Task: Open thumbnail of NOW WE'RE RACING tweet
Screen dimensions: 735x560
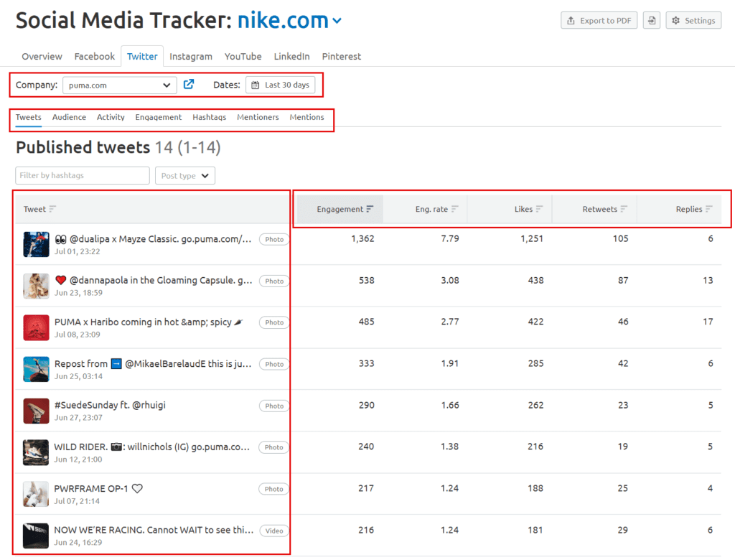Action: pyautogui.click(x=36, y=535)
